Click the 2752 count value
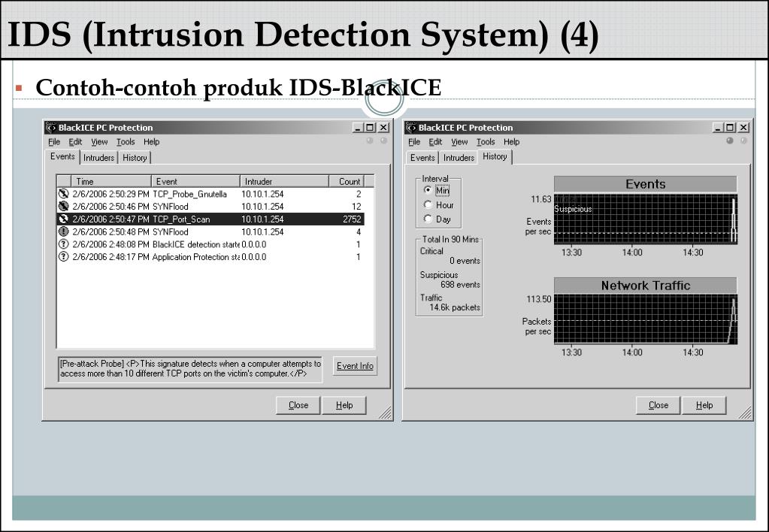The height and width of the screenshot is (532, 769). (x=352, y=219)
